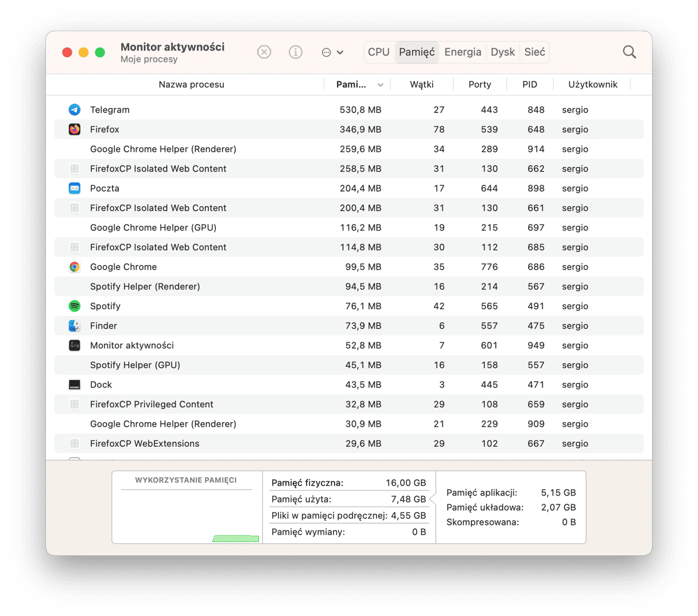
Task: Switch to the Dysk tab
Action: (x=503, y=52)
